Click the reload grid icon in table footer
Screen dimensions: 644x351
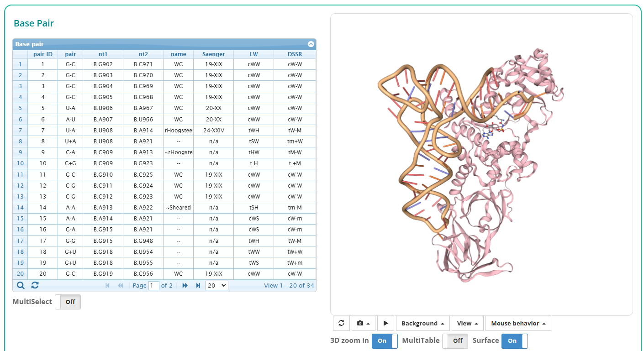pos(35,285)
